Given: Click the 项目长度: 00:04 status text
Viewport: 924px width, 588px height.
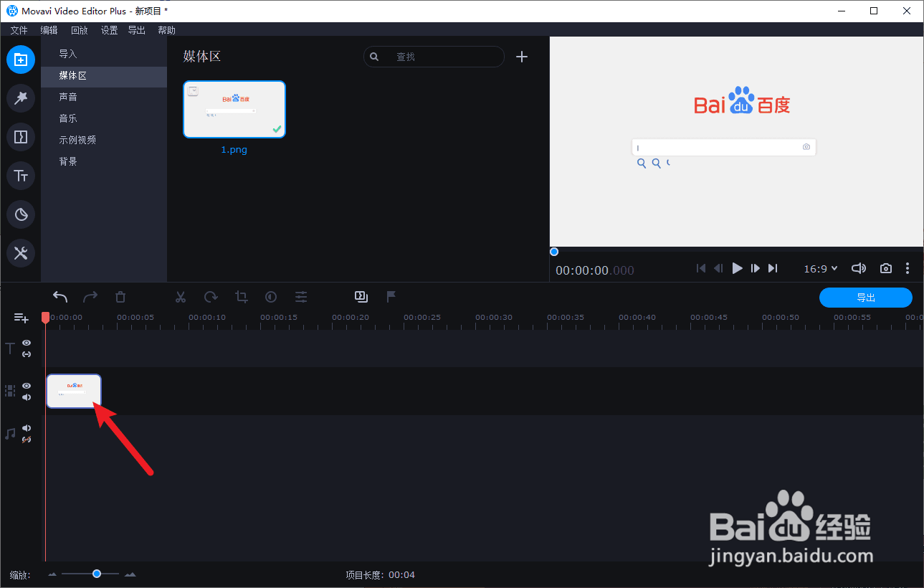Looking at the screenshot, I should [x=381, y=575].
